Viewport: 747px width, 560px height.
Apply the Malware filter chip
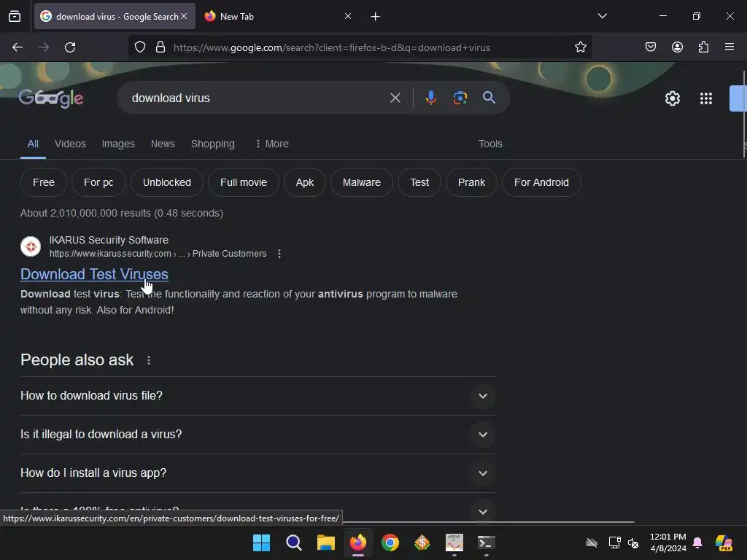pyautogui.click(x=362, y=182)
